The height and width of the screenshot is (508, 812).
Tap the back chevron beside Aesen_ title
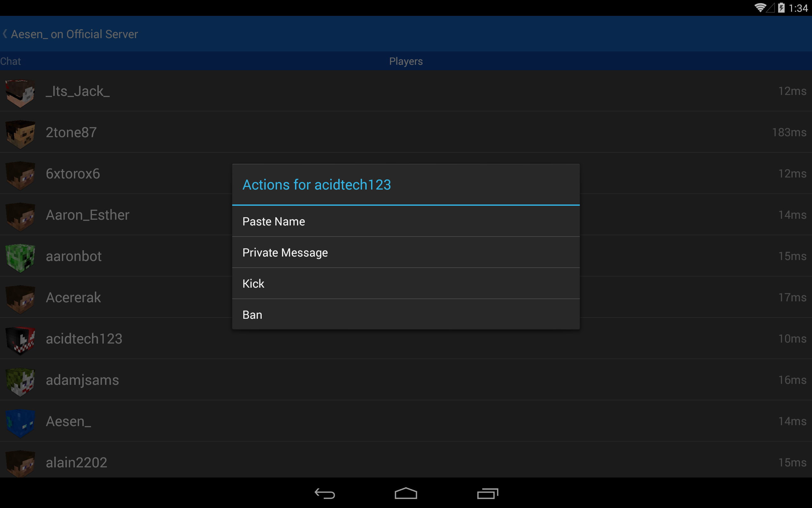[x=5, y=34]
